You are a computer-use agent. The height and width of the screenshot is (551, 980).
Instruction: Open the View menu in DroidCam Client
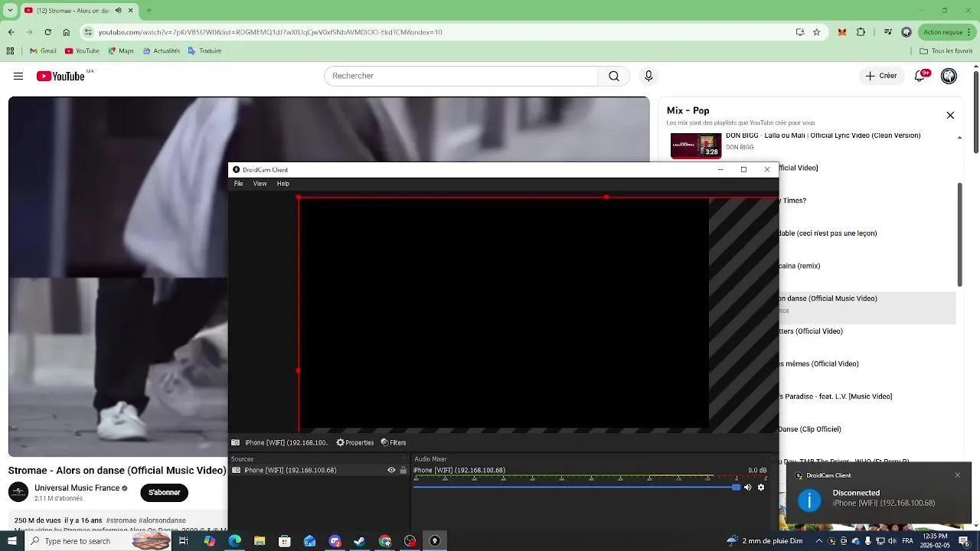pos(260,184)
